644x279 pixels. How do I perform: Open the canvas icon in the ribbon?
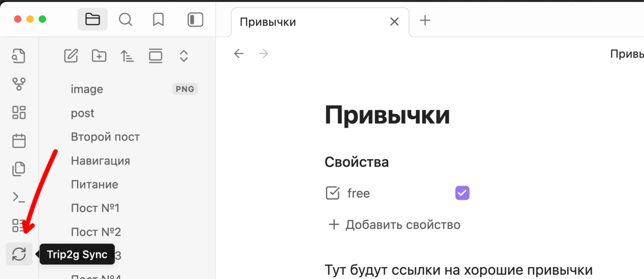(x=19, y=112)
